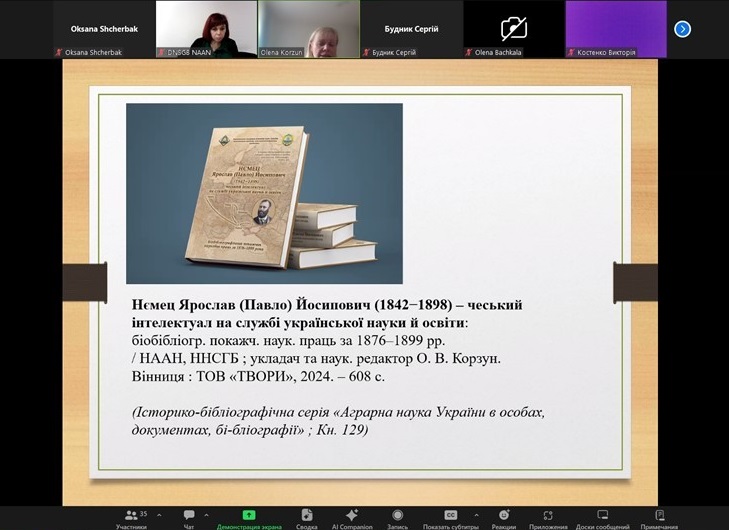This screenshot has width=729, height=530.
Task: Open the Чат chat panel
Action: (x=189, y=519)
